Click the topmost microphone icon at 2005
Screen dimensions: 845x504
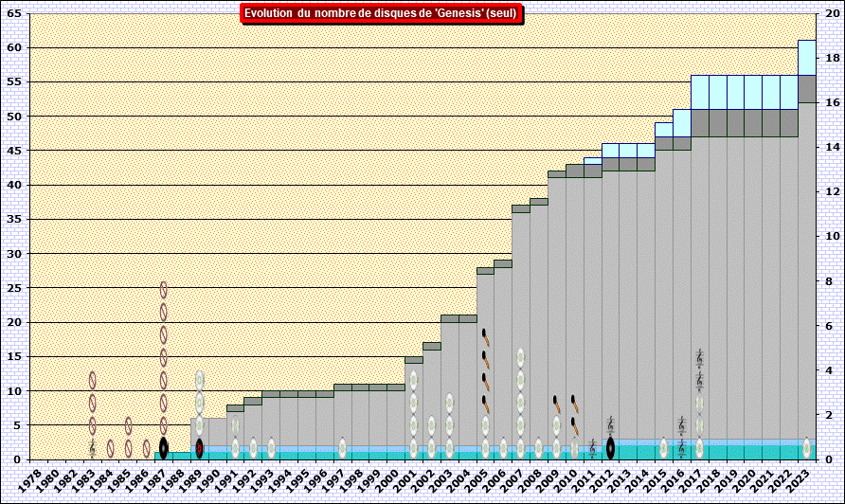click(x=485, y=337)
